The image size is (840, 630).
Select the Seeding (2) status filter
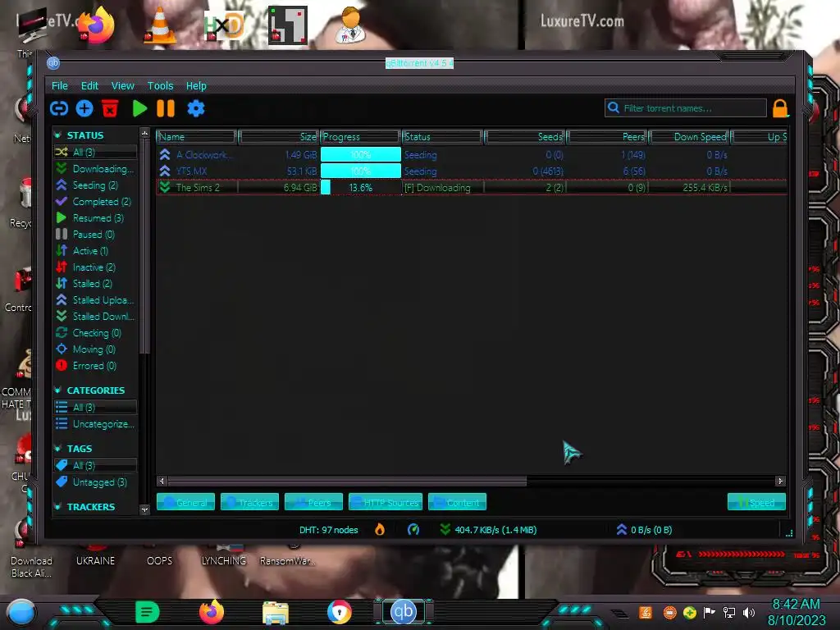(95, 185)
